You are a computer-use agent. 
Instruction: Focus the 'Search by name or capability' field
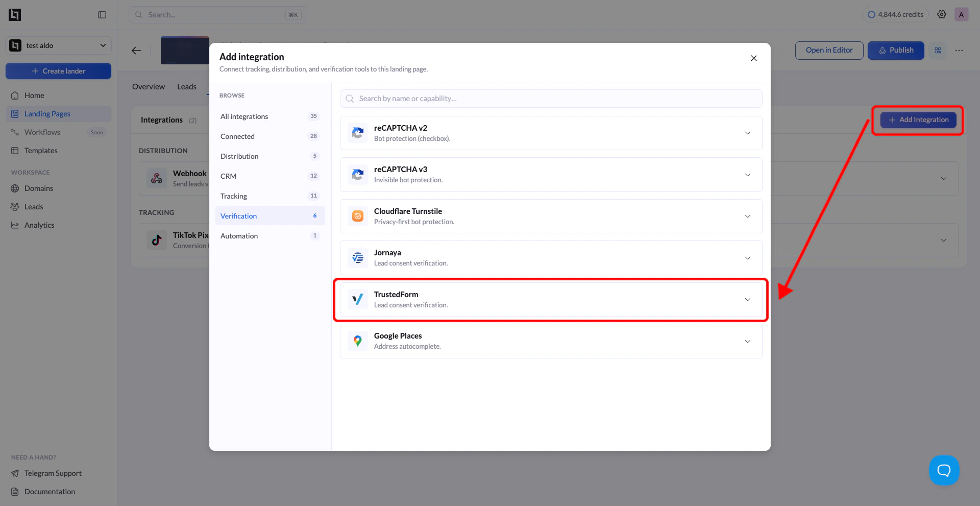coord(551,99)
